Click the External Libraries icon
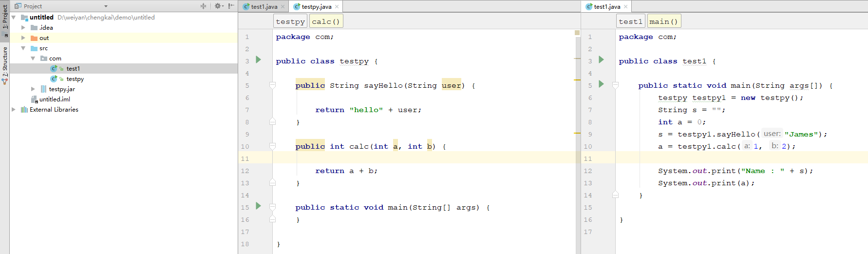 click(x=24, y=110)
